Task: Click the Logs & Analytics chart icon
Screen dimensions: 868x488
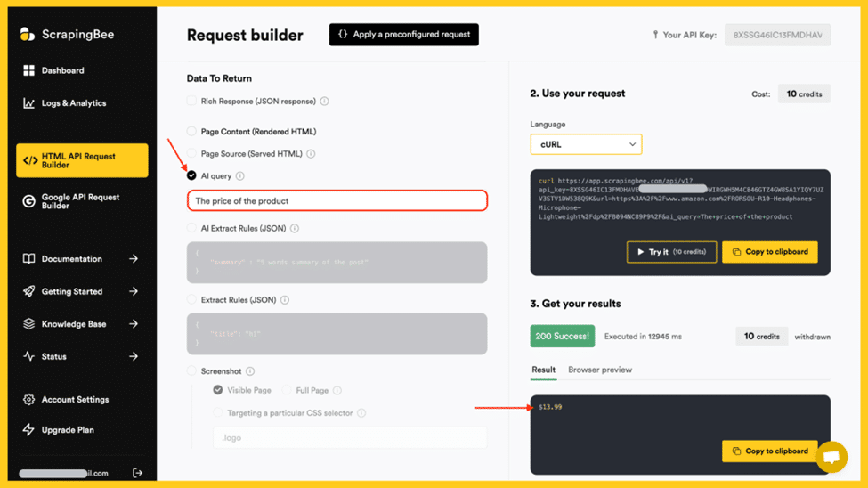Action: (28, 103)
